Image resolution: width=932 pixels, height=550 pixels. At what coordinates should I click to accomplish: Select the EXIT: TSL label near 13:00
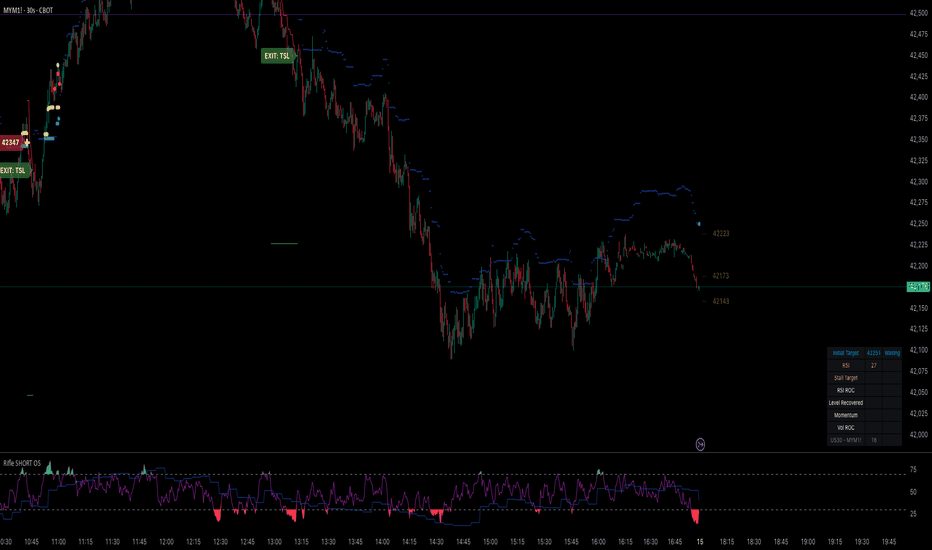coord(278,56)
